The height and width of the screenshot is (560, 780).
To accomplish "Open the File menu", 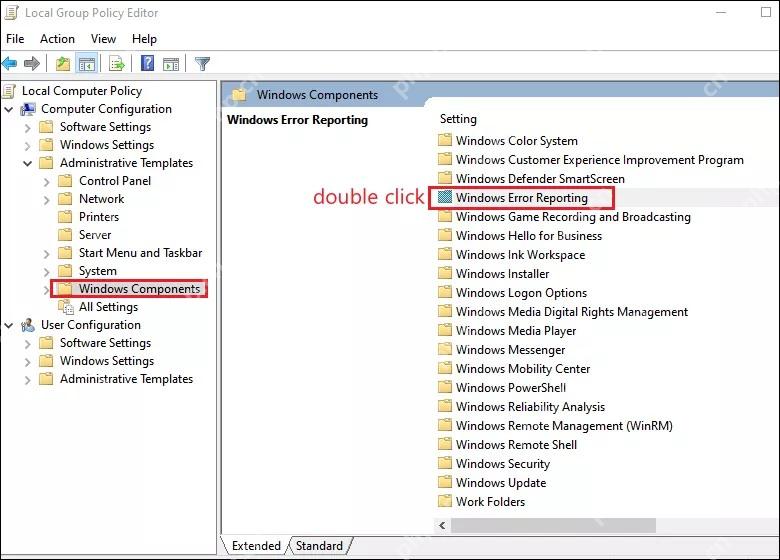I will (15, 39).
